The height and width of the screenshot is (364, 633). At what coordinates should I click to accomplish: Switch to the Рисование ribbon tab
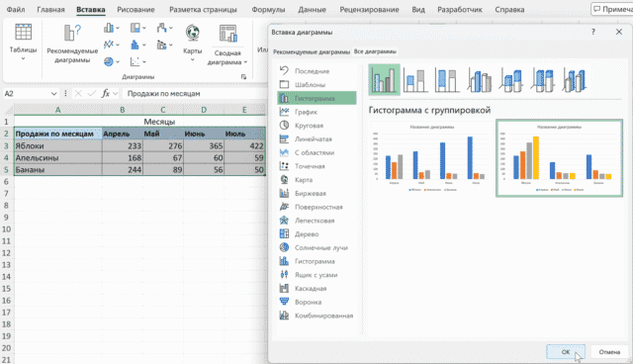click(136, 9)
